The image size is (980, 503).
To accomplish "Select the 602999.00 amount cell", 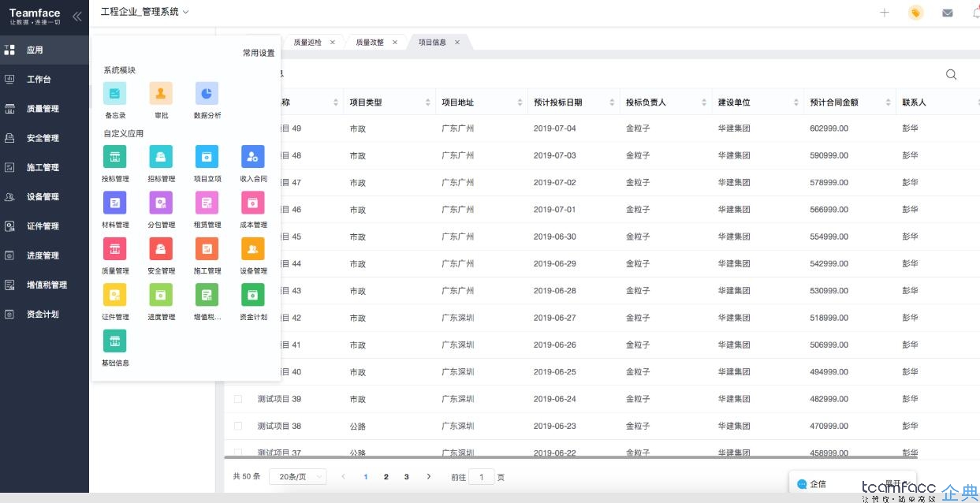I will [829, 129].
